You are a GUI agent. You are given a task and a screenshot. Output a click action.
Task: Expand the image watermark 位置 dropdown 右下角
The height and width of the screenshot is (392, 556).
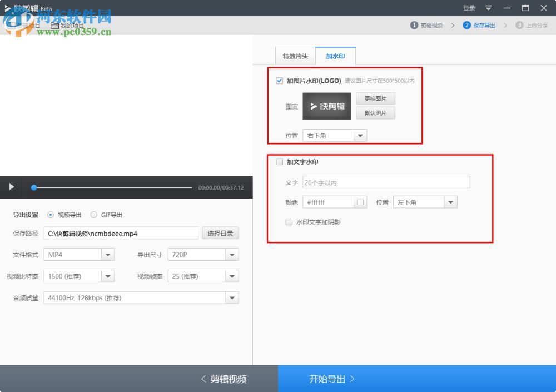[x=335, y=136]
